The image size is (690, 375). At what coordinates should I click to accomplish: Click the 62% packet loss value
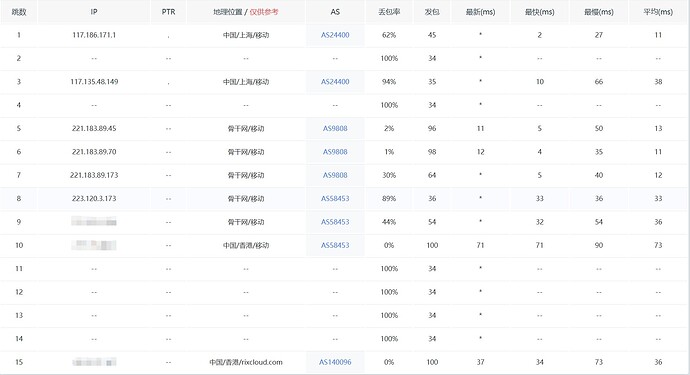tap(389, 35)
